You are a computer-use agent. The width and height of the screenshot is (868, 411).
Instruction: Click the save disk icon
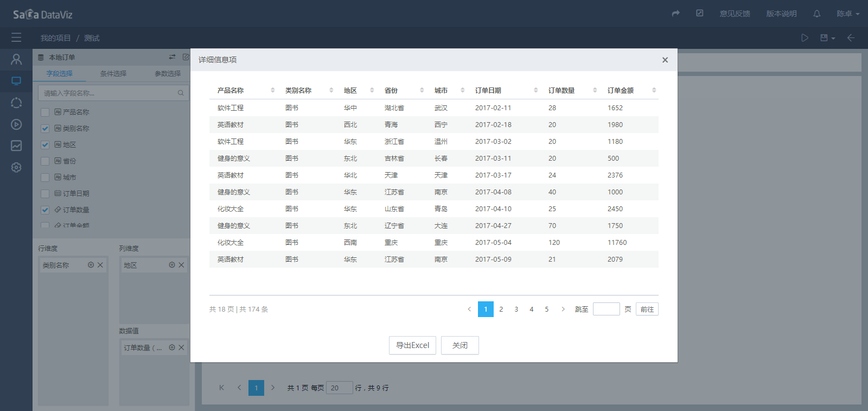pyautogui.click(x=824, y=37)
